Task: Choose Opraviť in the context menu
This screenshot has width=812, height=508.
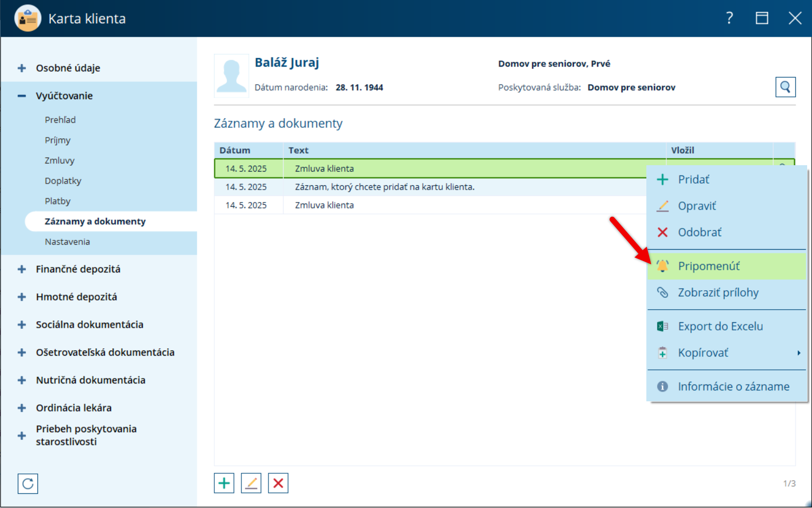Action: tap(727, 206)
